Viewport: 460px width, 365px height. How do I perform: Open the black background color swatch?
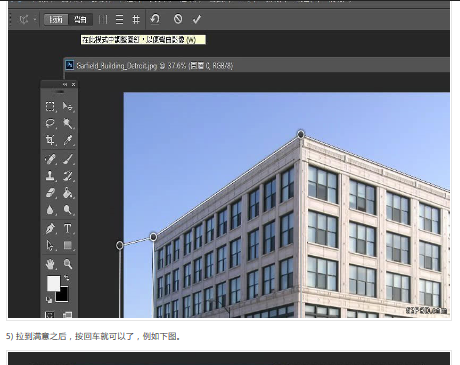63,295
